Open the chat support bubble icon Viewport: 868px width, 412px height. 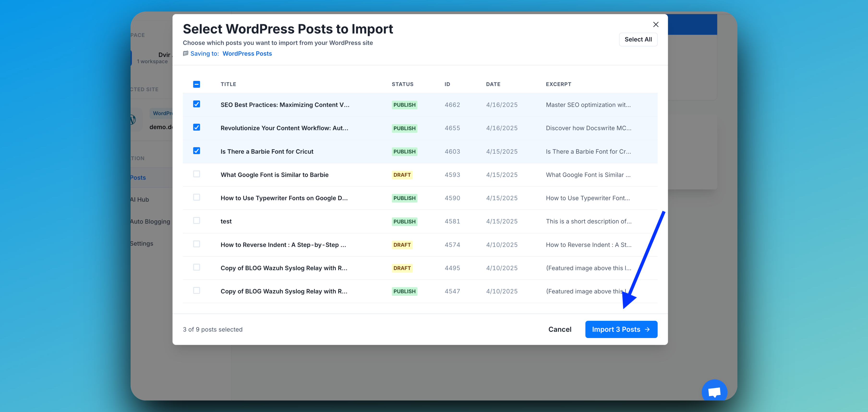714,391
